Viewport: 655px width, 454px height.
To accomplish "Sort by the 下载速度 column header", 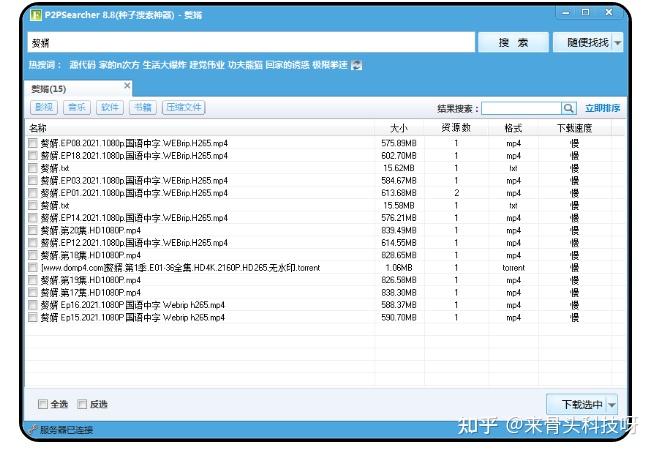I will (575, 128).
